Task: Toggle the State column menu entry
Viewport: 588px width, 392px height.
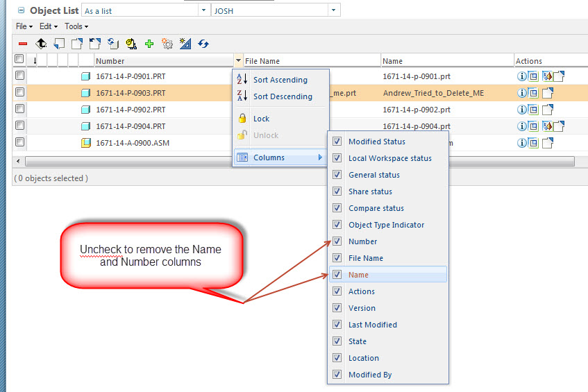Action: pyautogui.click(x=388, y=341)
